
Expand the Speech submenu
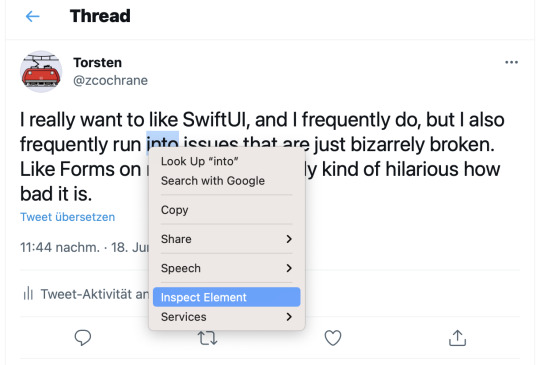(x=227, y=268)
